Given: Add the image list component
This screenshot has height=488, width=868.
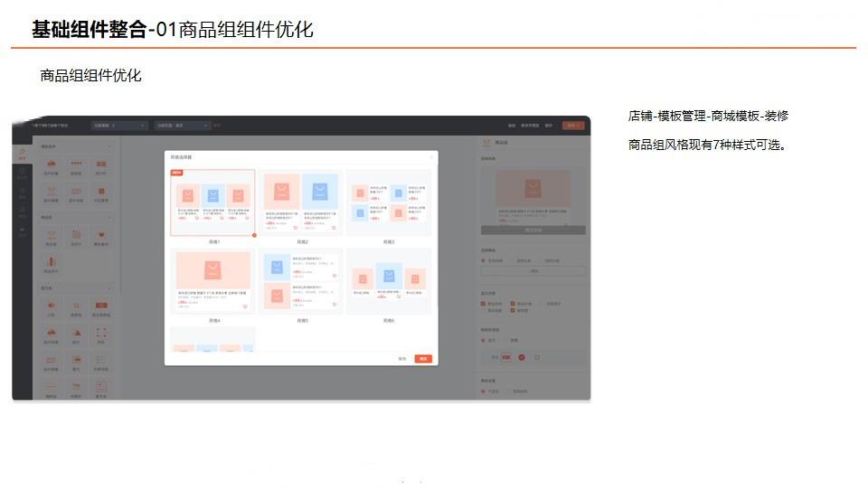Looking at the screenshot, I should (51, 362).
